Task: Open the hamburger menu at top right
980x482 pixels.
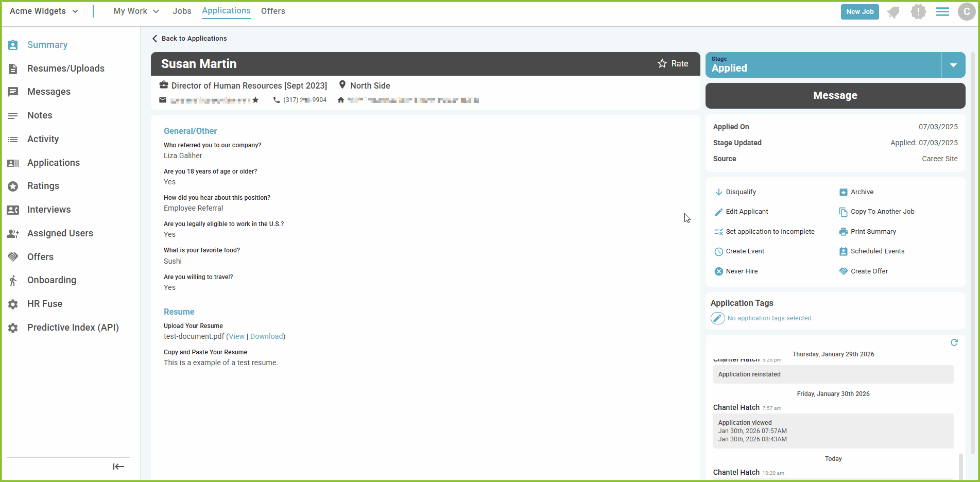Action: click(942, 11)
